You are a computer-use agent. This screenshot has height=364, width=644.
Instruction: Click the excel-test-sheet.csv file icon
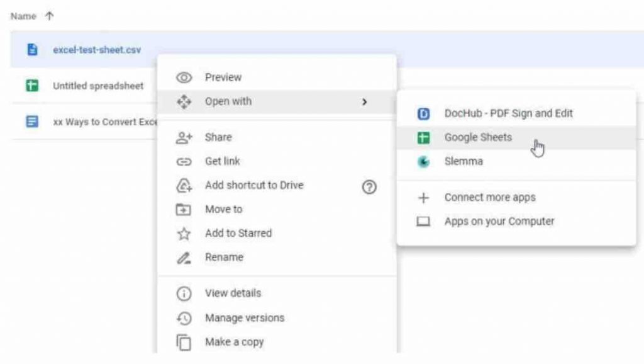[33, 50]
